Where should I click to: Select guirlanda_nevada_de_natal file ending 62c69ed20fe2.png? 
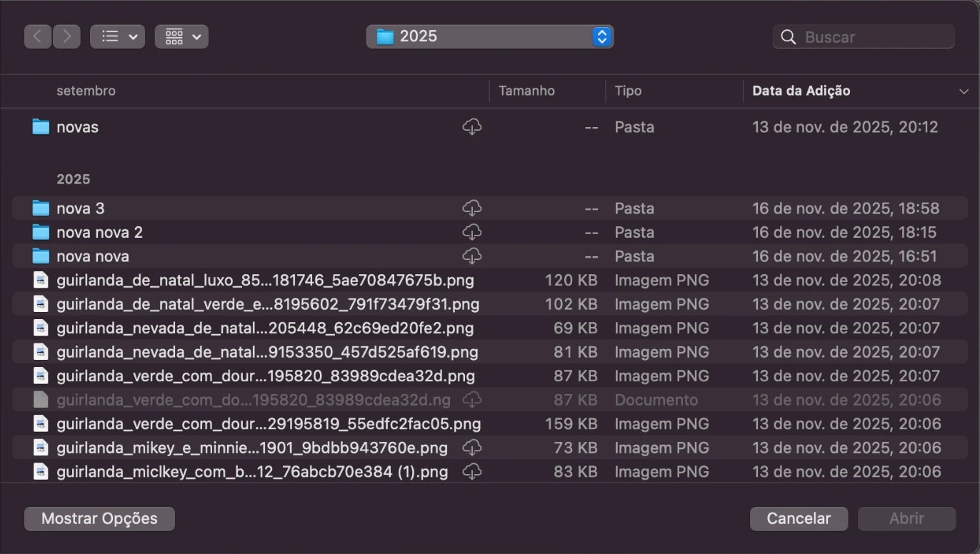265,328
